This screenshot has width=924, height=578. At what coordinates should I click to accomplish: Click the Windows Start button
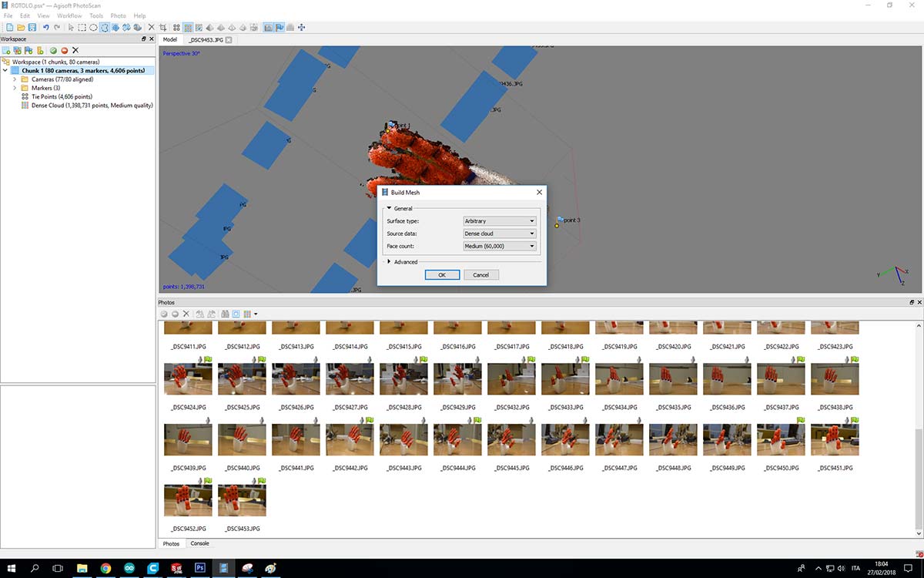point(11,568)
